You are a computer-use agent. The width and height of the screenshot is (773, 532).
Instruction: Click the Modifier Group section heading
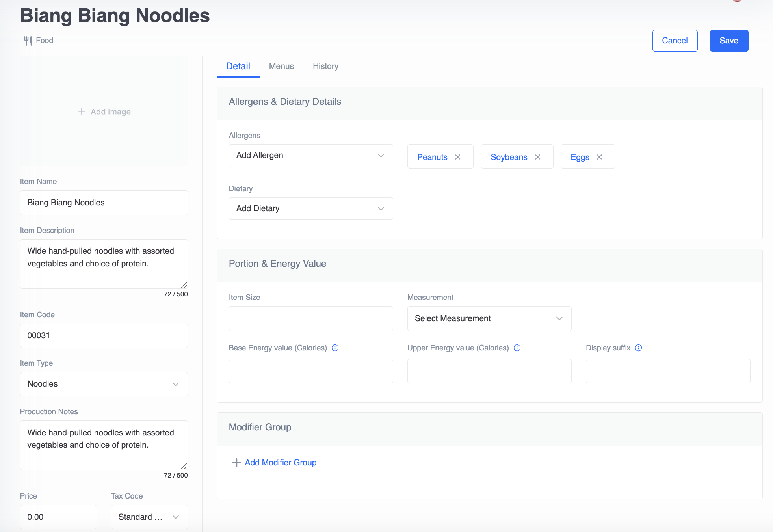pos(260,427)
